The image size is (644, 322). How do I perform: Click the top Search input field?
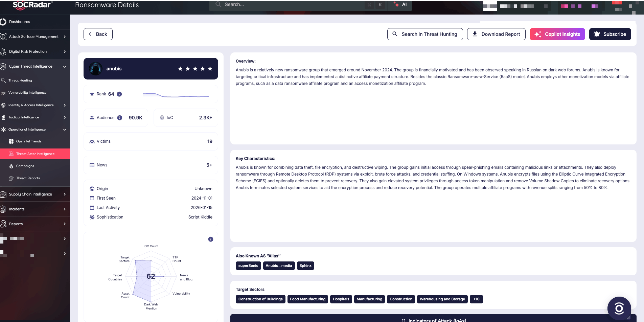(x=298, y=5)
